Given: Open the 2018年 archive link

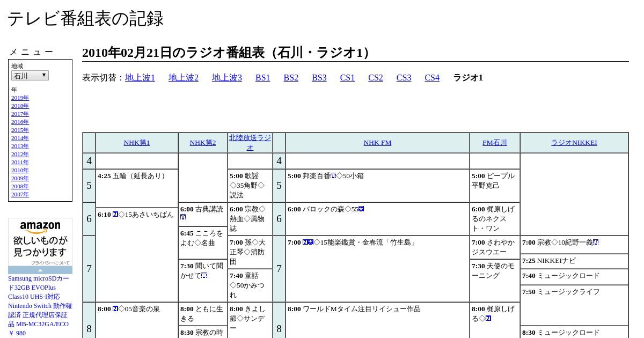Looking at the screenshot, I should click(x=20, y=106).
